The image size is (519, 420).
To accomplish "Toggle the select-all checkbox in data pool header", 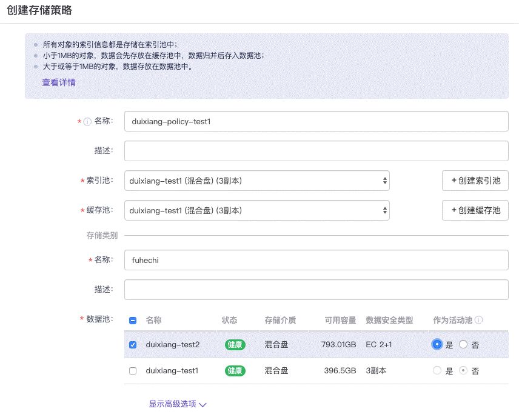I will pos(133,321).
